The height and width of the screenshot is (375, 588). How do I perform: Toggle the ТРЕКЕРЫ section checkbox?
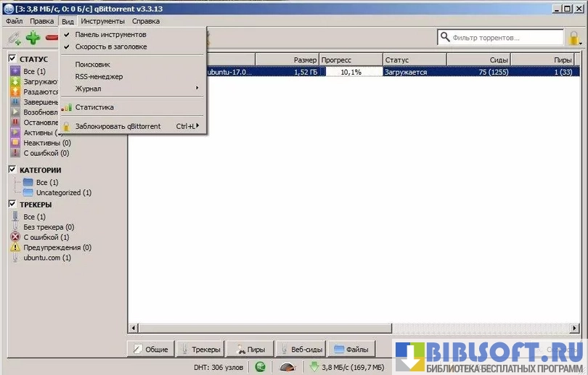[12, 205]
